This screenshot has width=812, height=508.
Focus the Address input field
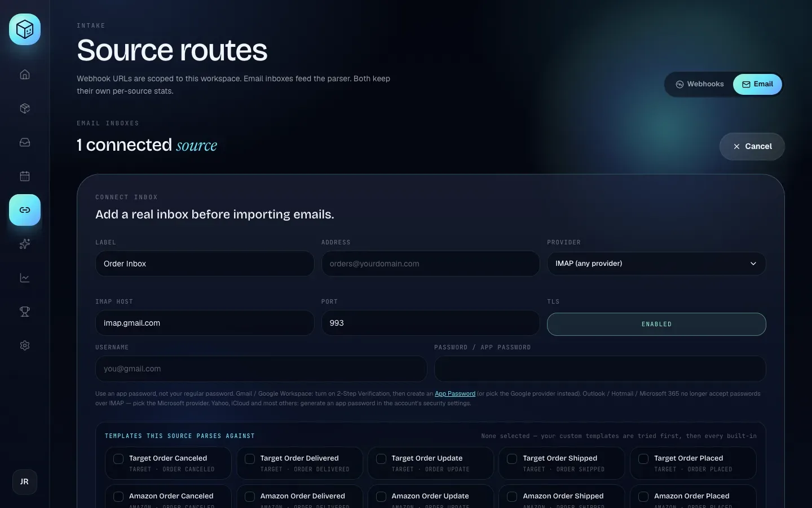pos(430,264)
